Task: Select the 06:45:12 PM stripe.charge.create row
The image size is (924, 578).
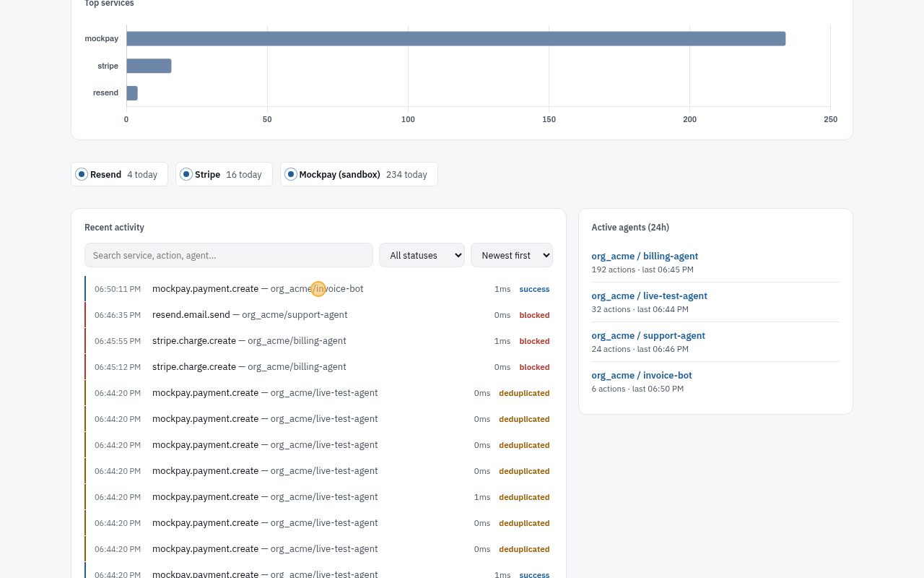Action: [318, 367]
